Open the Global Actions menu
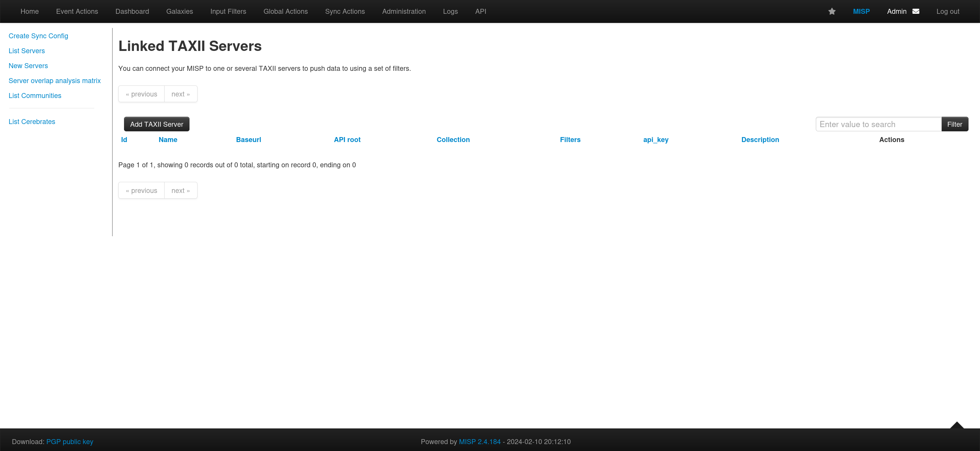The image size is (980, 451). pos(286,11)
